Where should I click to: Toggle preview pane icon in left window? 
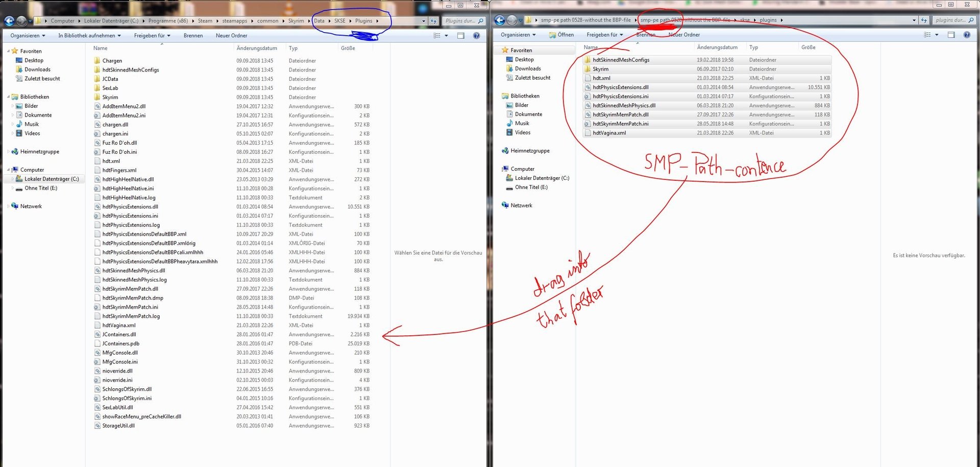pyautogui.click(x=461, y=36)
